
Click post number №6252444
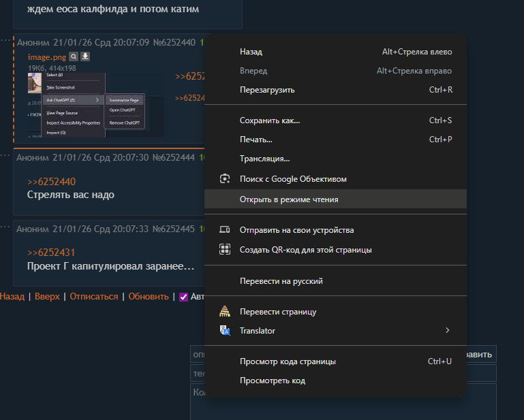(174, 157)
